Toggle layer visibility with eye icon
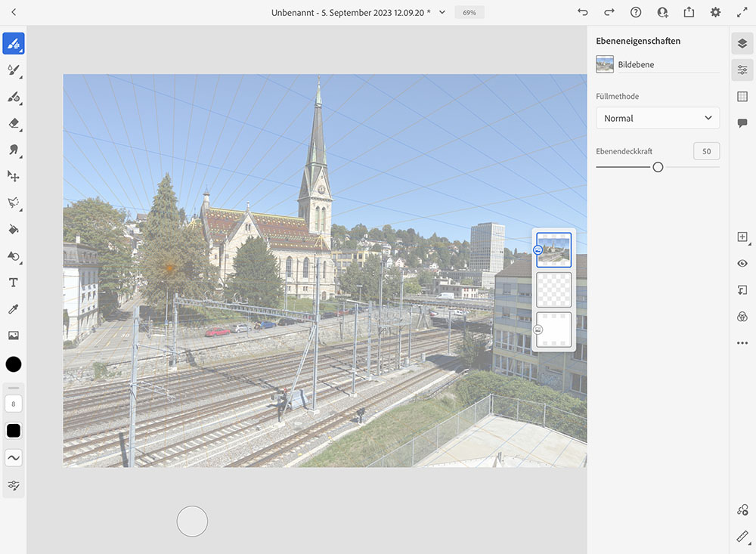 pos(742,263)
